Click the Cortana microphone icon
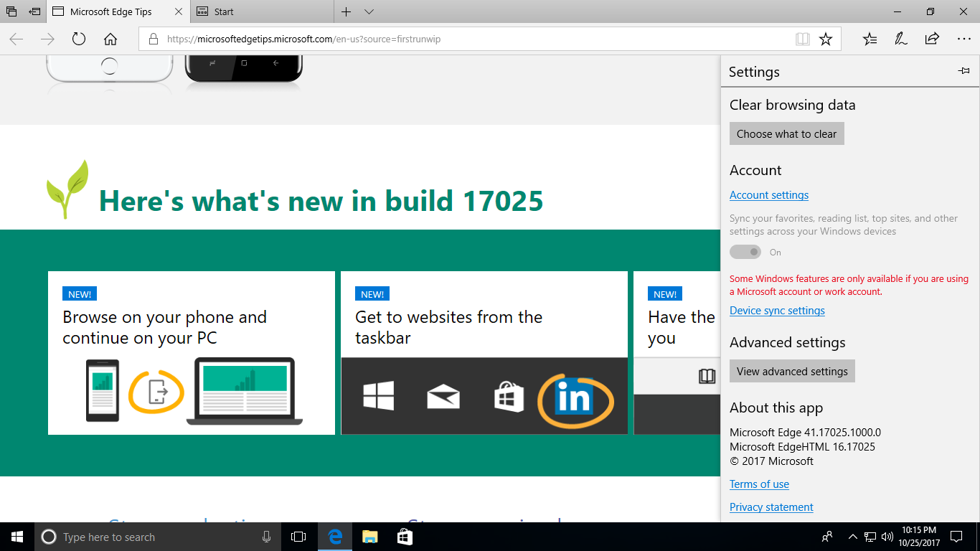Viewport: 980px width, 551px height. click(266, 537)
